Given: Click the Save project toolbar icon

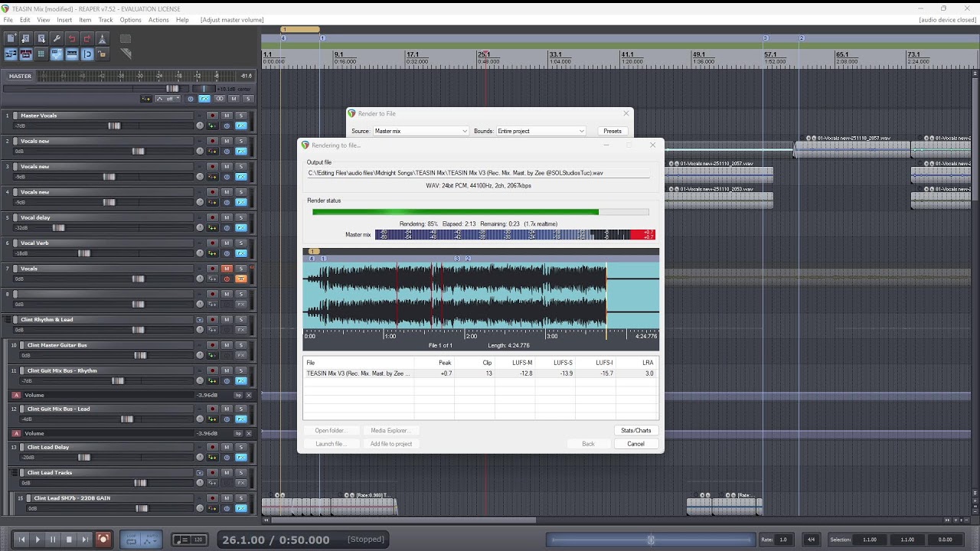Looking at the screenshot, I should (x=41, y=38).
